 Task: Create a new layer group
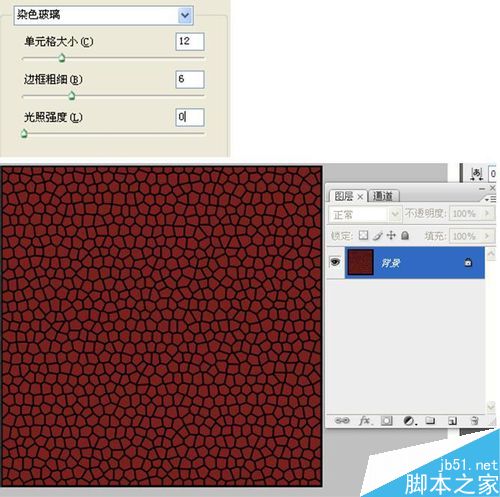point(430,421)
